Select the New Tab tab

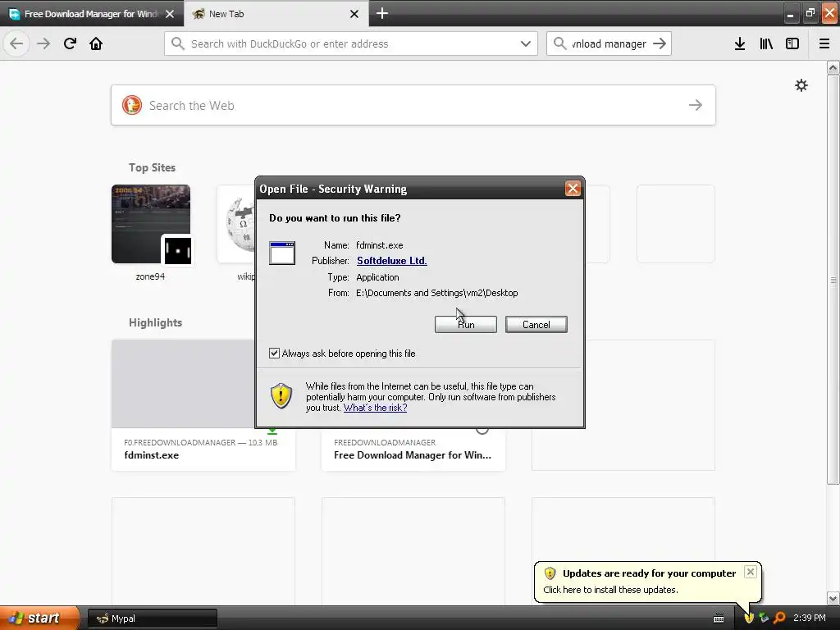(268, 14)
